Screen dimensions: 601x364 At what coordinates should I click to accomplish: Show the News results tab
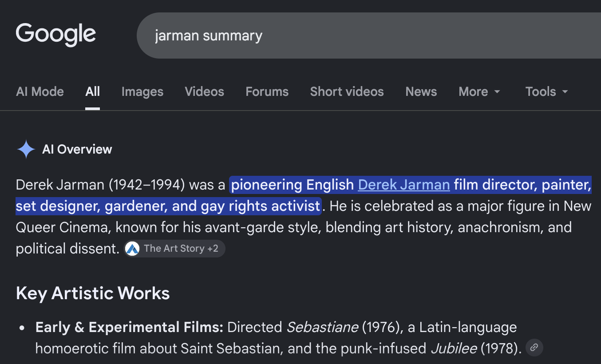coord(421,91)
